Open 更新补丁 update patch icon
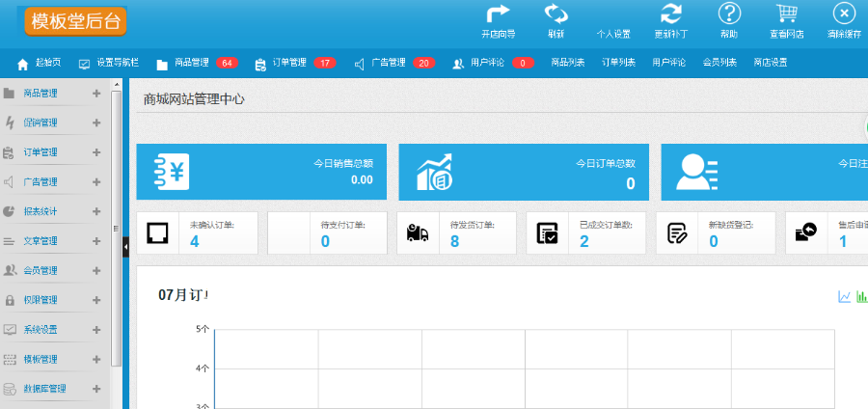The height and width of the screenshot is (409, 868). (x=670, y=14)
